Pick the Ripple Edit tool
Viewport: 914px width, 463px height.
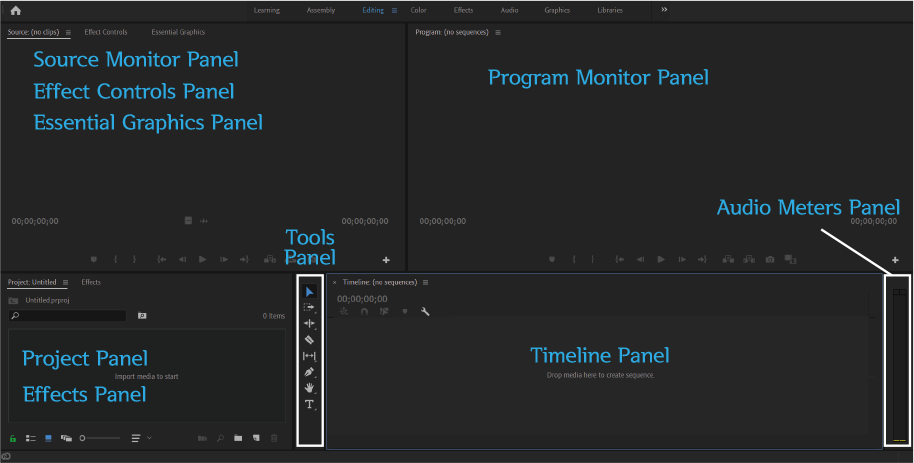pyautogui.click(x=309, y=324)
